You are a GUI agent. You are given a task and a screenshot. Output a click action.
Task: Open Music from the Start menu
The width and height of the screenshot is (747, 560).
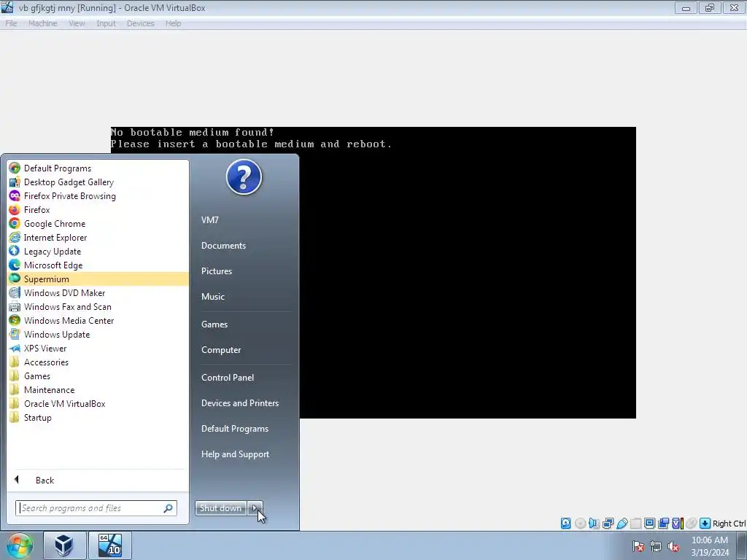[212, 296]
